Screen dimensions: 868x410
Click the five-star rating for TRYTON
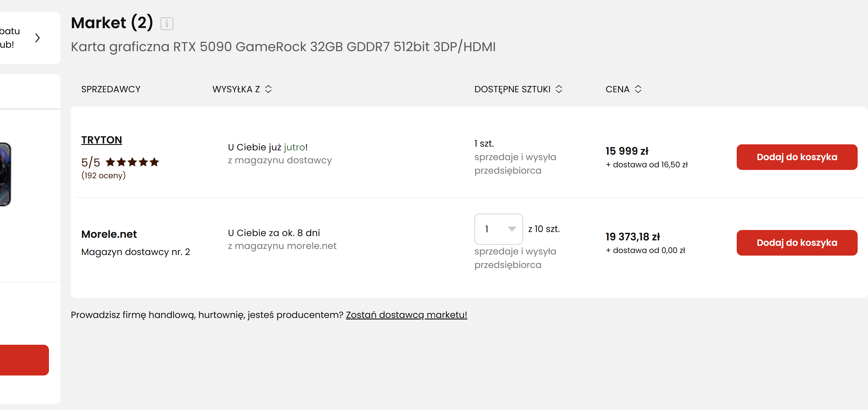coord(132,162)
